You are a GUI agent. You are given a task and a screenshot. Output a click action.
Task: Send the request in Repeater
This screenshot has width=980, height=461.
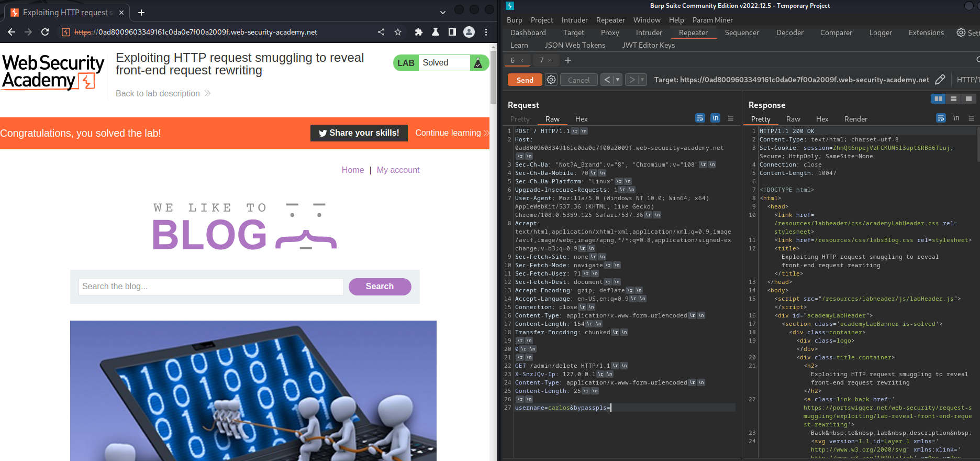click(x=525, y=80)
